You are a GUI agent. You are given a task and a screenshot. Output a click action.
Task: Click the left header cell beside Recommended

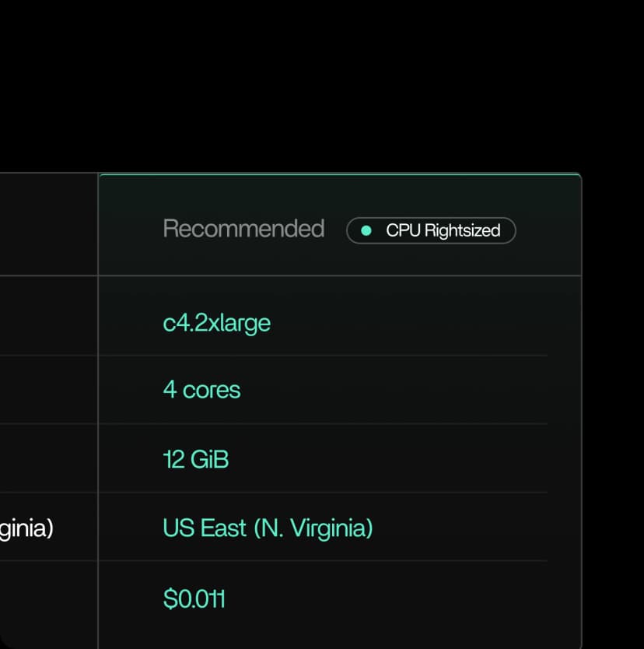[x=48, y=226]
